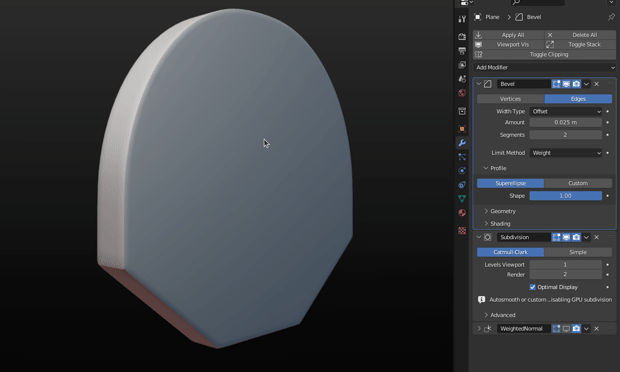Image resolution: width=620 pixels, height=372 pixels.
Task: Toggle Bevel render display
Action: point(576,84)
